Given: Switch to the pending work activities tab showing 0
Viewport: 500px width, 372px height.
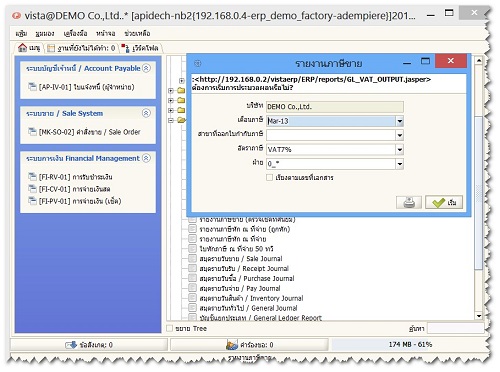Looking at the screenshot, I should coord(81,48).
